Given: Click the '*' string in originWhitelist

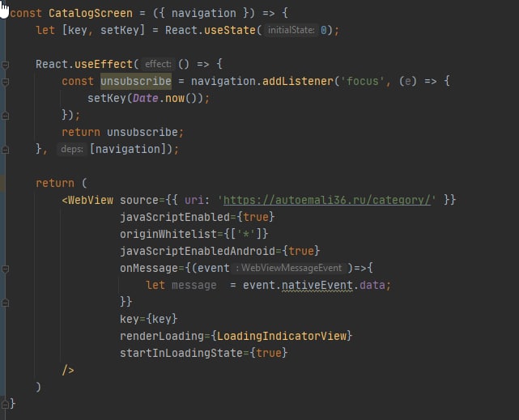Looking at the screenshot, I should [x=246, y=234].
